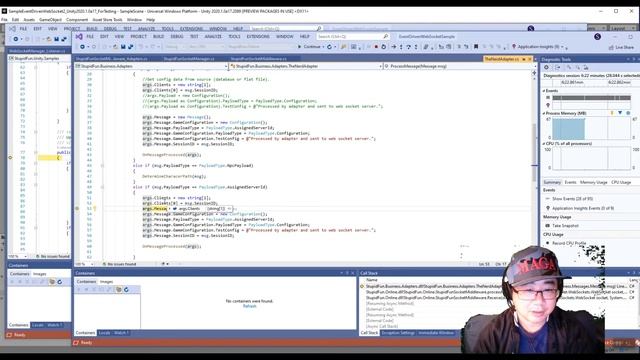The image size is (640, 360).
Task: Switch to the StupidFunSocketManager.cs tab
Action: (x=189, y=59)
